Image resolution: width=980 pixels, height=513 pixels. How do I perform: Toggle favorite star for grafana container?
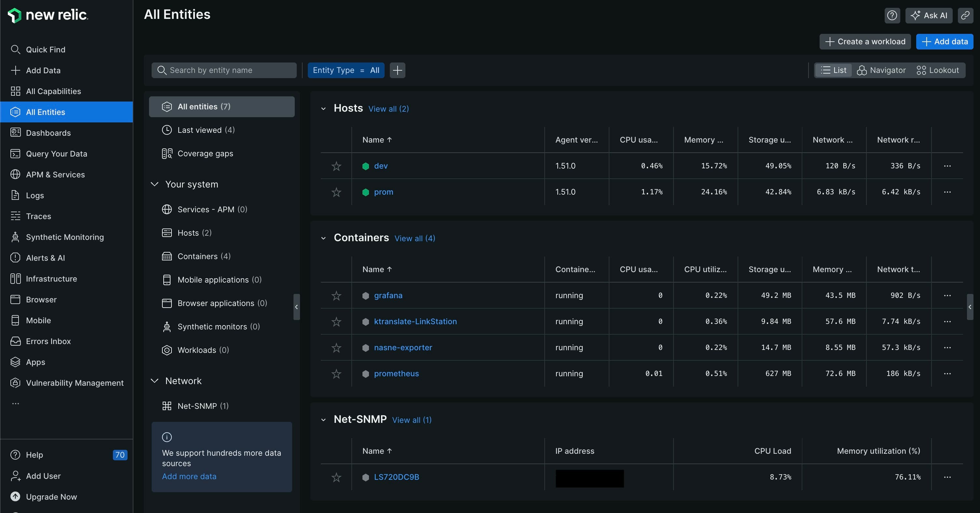tap(337, 295)
